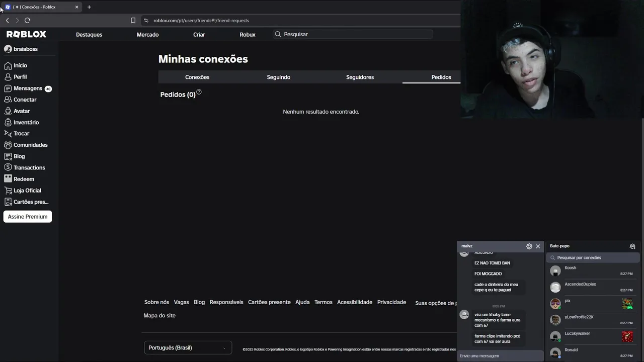Open the Português (Brasil) language dropdown
Viewport: 644px width, 362px height.
coord(188,348)
